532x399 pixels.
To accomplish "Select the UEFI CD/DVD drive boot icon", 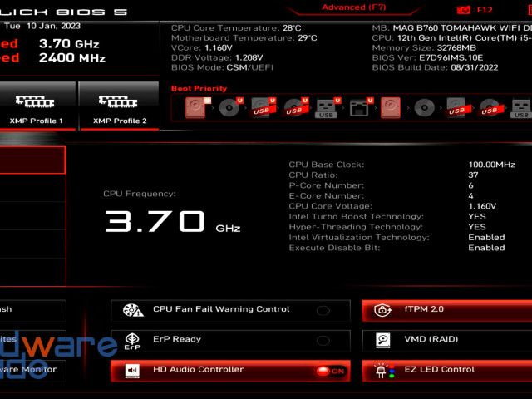I will (229, 107).
